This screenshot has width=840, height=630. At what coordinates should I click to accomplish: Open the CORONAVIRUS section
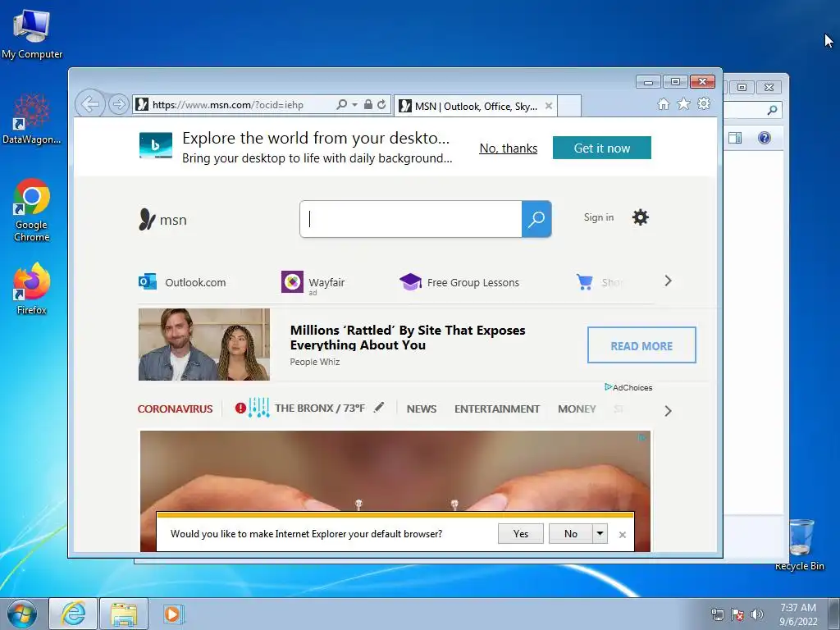pyautogui.click(x=175, y=409)
